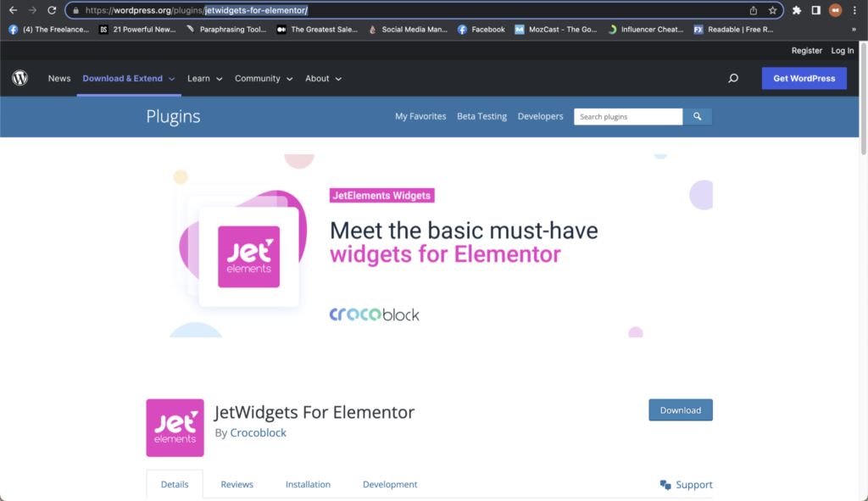
Task: Share this page via the share icon
Action: (754, 10)
